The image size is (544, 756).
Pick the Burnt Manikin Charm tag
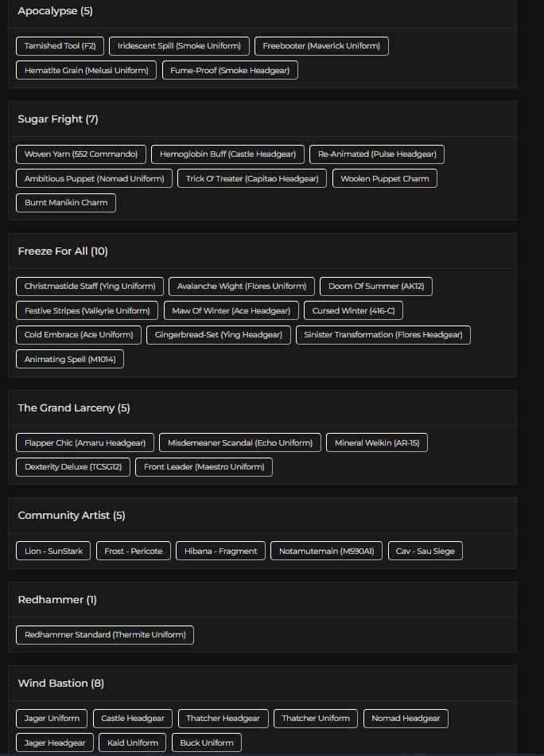(66, 203)
